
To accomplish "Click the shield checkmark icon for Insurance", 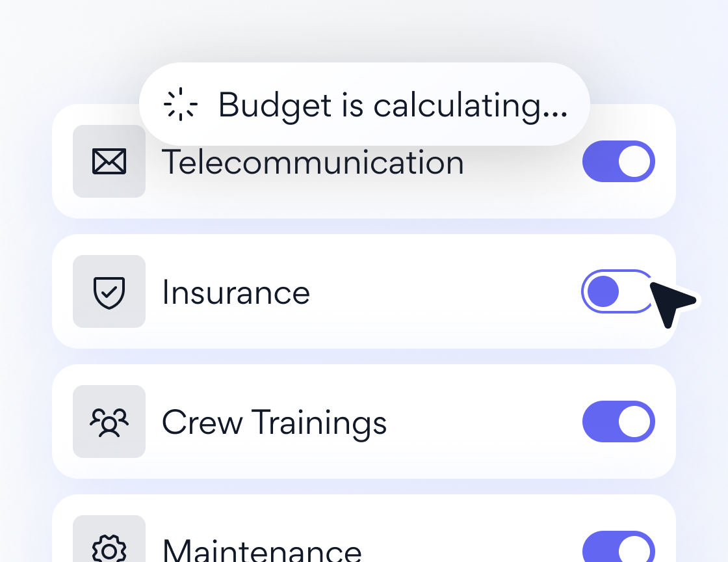I will [109, 291].
